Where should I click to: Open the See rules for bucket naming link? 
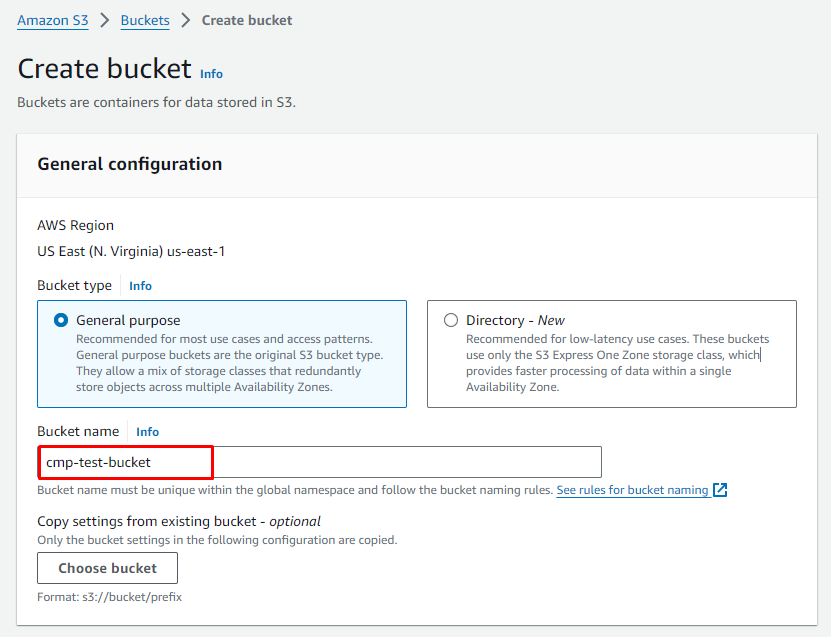(632, 490)
